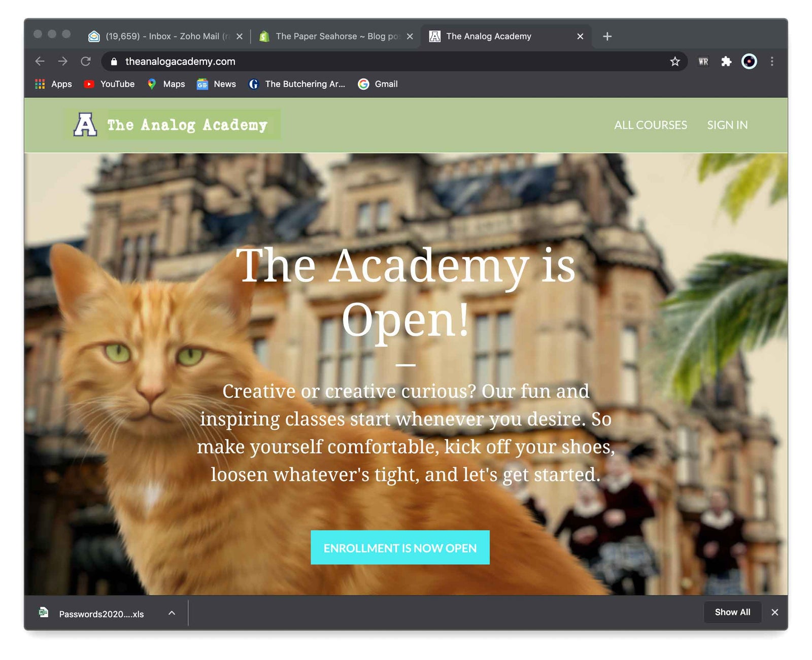Open the Apps bookmark shortcut

(x=53, y=84)
